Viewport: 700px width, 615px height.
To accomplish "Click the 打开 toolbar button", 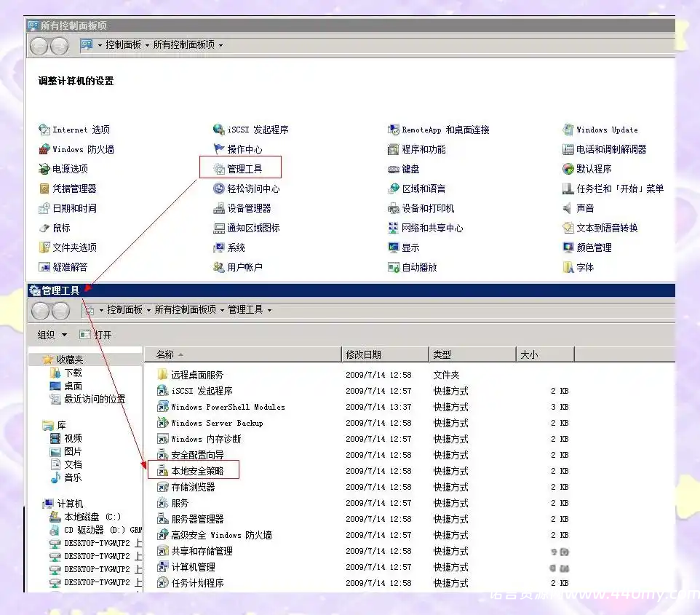I will [95, 335].
